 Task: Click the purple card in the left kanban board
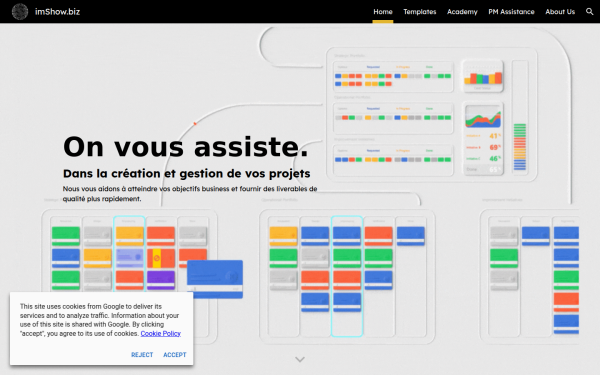[x=161, y=280]
